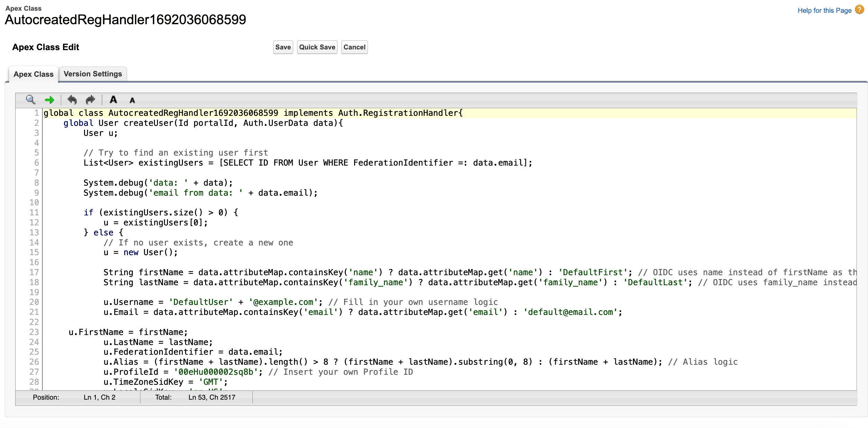Place cursor on line 1 of the code

tap(242, 113)
